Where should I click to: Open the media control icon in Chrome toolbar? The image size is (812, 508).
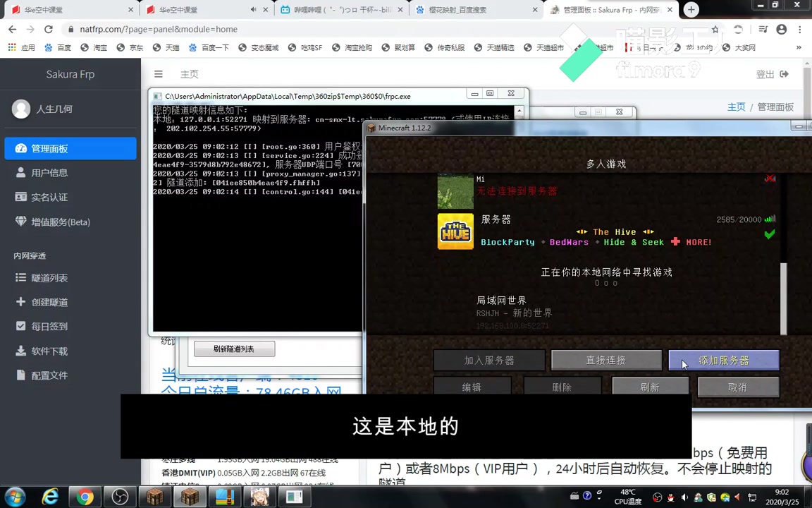click(x=763, y=30)
